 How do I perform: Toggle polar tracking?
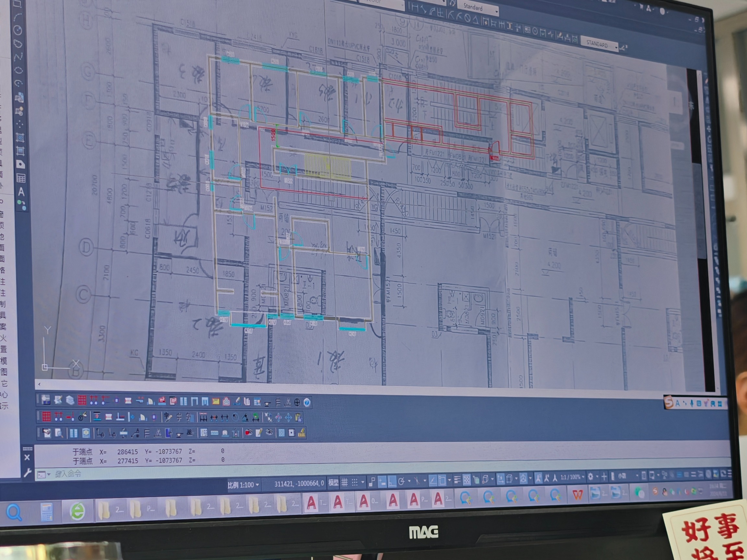pos(401,482)
